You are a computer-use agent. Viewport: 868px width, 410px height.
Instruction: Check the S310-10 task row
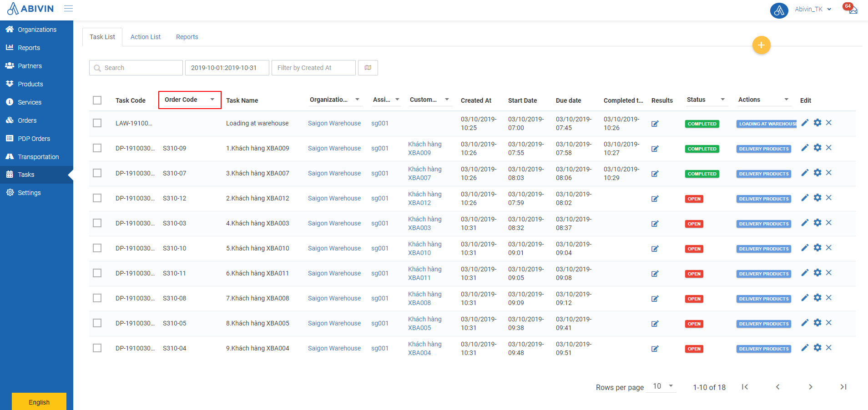(x=97, y=248)
